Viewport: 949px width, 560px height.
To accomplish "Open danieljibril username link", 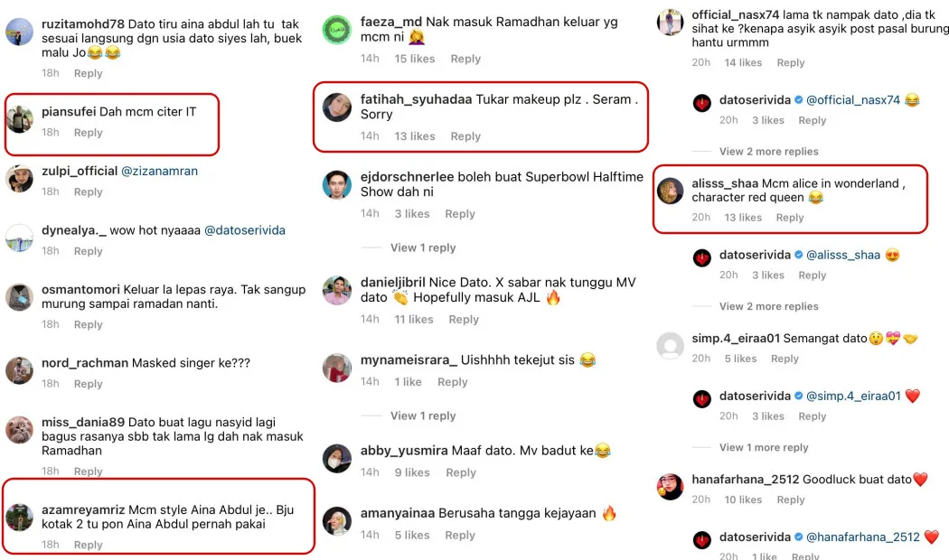I will coord(393,283).
